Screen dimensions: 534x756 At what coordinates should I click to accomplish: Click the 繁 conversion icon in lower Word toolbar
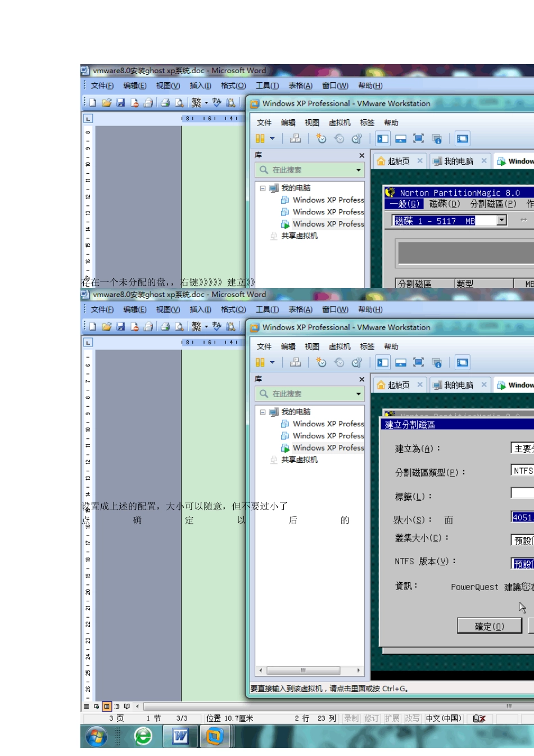coord(196,326)
